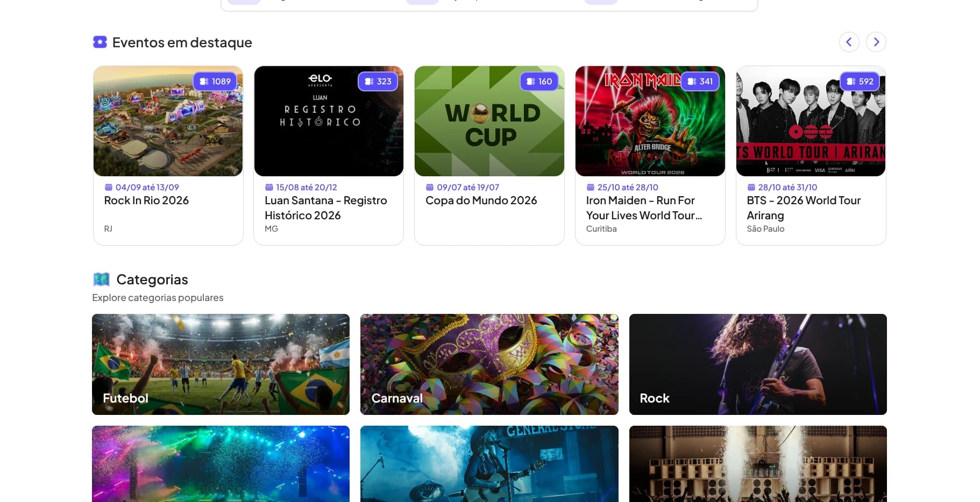This screenshot has width=980, height=502.
Task: Click the map icon beside Categorias heading
Action: (101, 279)
